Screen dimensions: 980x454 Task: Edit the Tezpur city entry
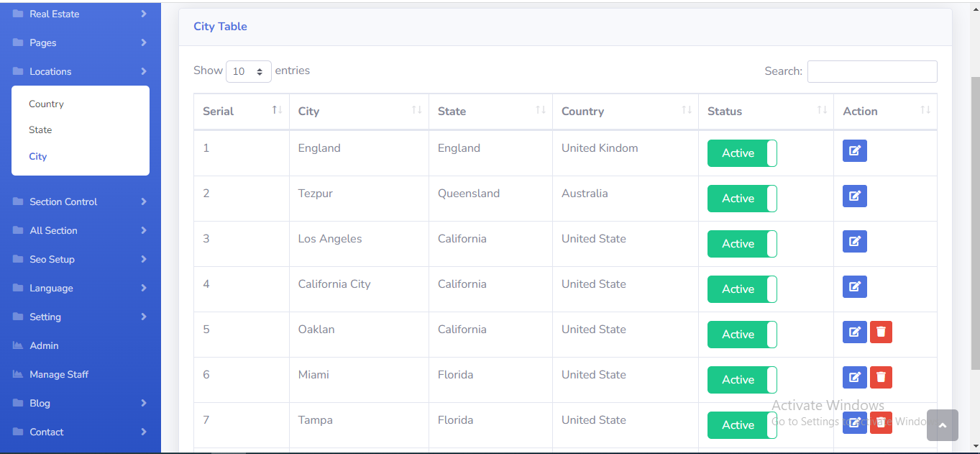click(854, 196)
